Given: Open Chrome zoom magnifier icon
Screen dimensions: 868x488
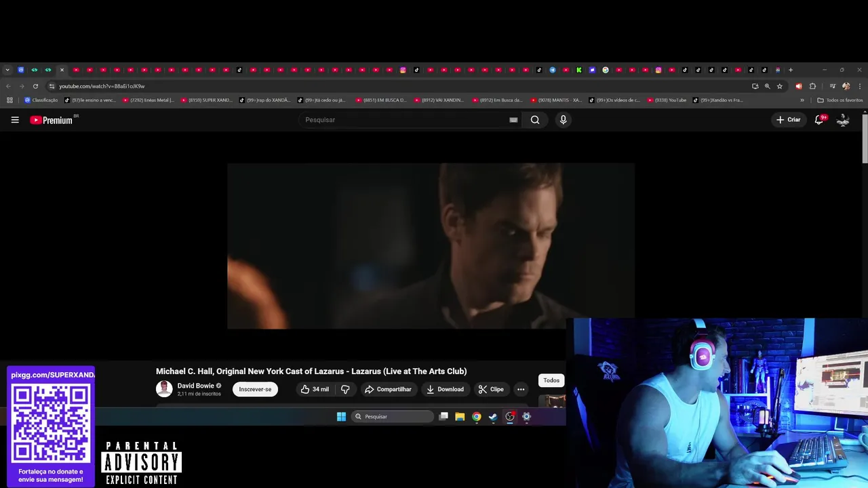Looking at the screenshot, I should (x=768, y=86).
